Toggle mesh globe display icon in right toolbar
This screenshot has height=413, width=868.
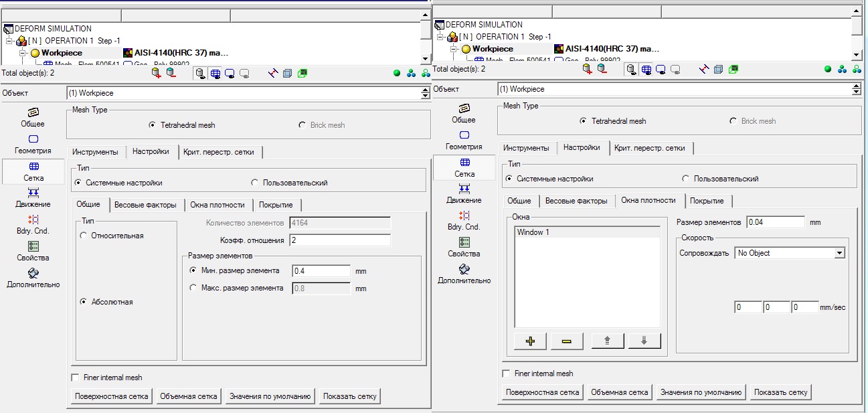[x=646, y=69]
